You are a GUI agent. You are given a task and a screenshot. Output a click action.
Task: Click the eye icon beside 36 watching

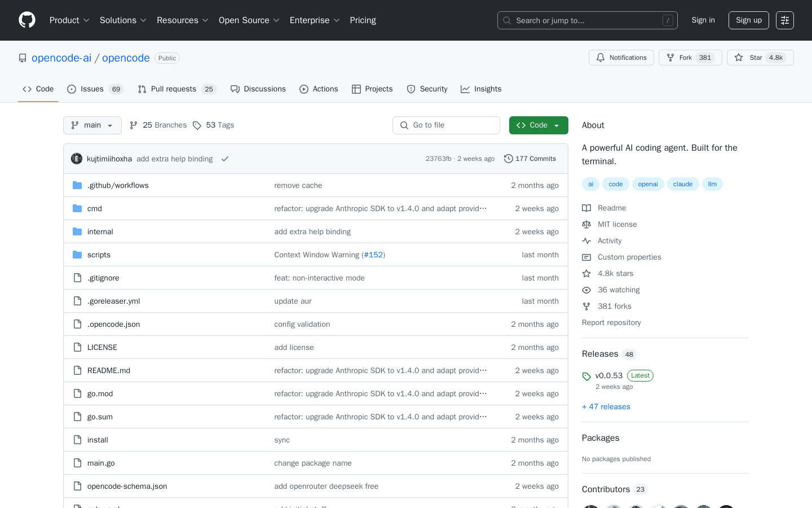click(x=586, y=290)
